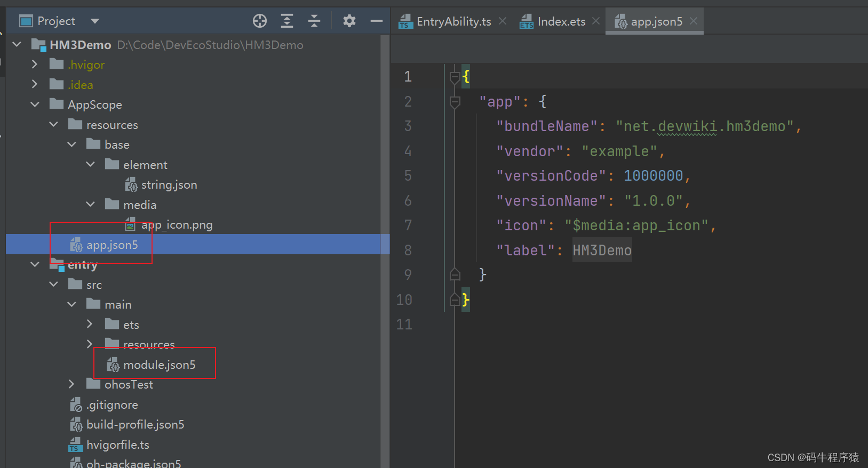Toggle fold marker beside "app" on line 2
Viewport: 868px width, 468px height.
click(x=455, y=102)
